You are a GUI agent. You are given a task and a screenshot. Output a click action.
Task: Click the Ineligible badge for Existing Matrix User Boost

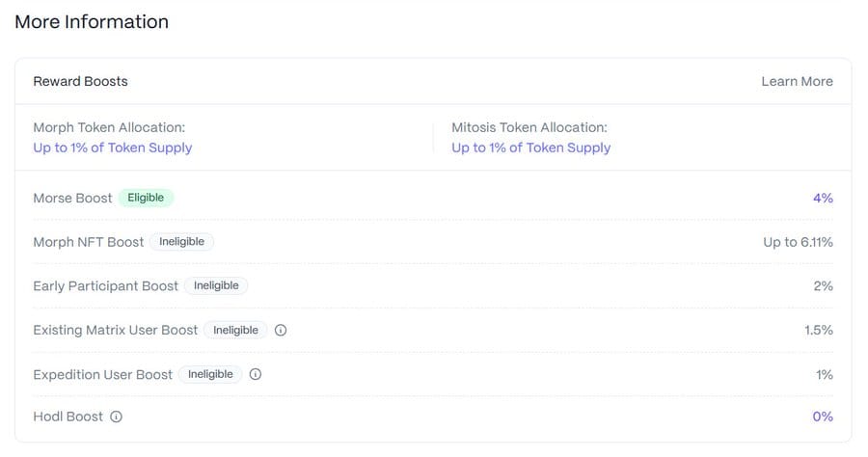tap(236, 331)
